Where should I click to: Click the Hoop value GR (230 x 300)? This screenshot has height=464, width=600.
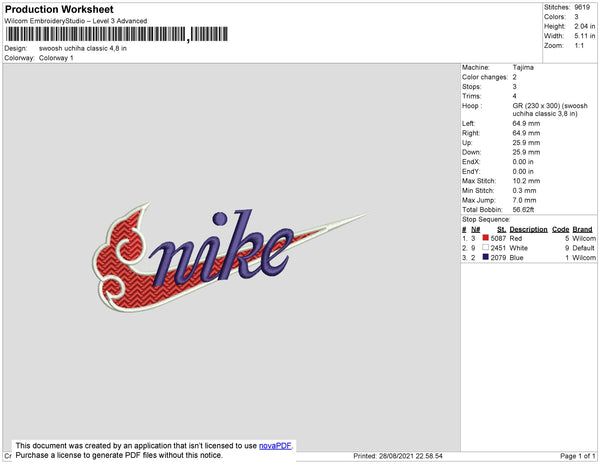550,109
